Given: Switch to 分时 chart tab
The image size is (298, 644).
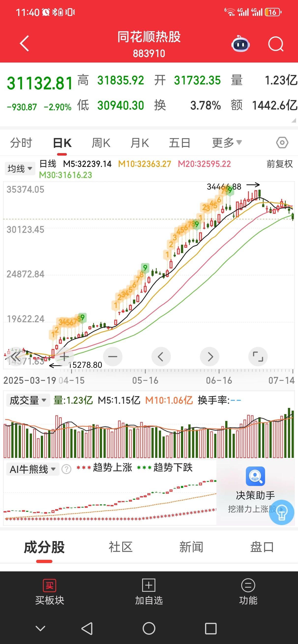Looking at the screenshot, I should pyautogui.click(x=21, y=143).
